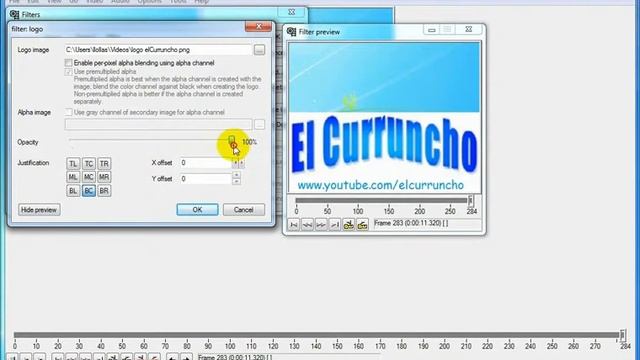Select BR justification

point(104,191)
